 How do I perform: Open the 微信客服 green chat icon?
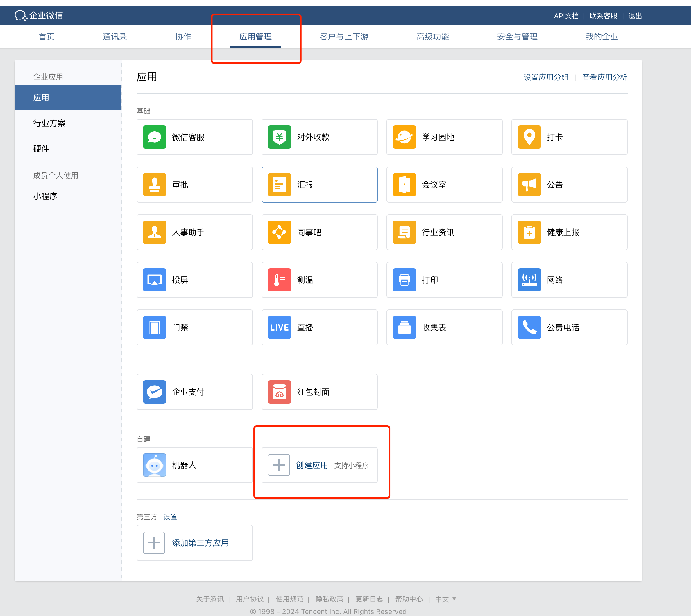coord(155,137)
